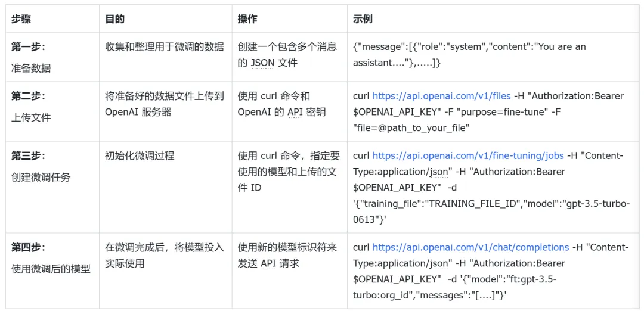Click the 示例 column header

pyautogui.click(x=363, y=19)
